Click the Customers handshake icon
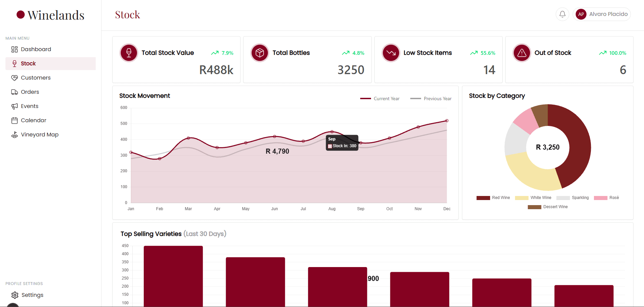The image size is (644, 307). (x=15, y=78)
